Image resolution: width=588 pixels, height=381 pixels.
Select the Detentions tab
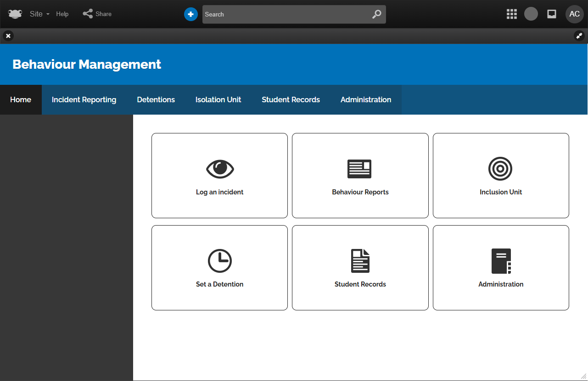tap(156, 99)
